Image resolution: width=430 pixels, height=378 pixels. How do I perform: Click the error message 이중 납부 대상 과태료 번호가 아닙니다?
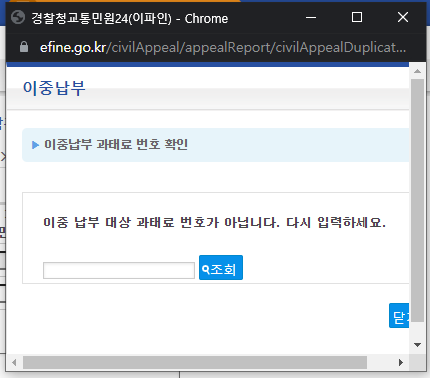(161, 222)
